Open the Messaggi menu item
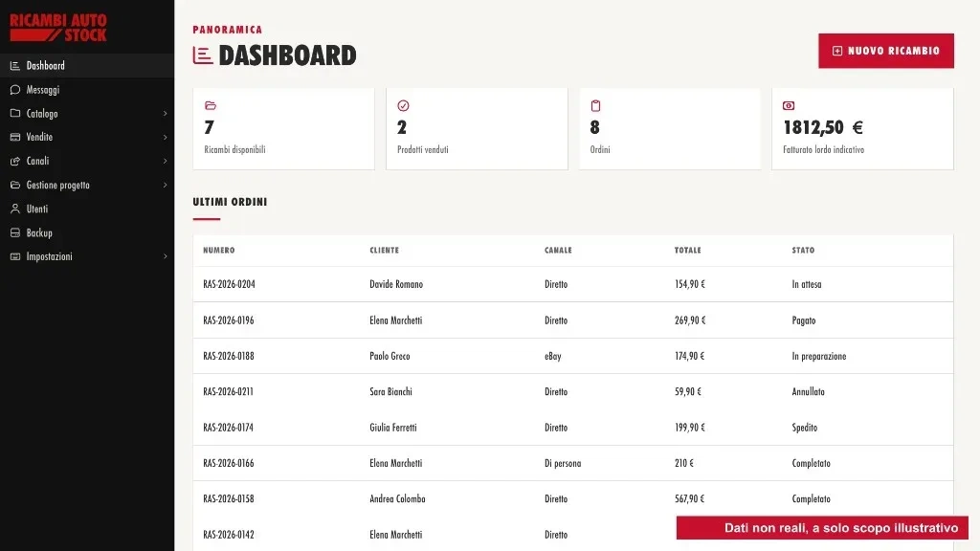The image size is (980, 551). coord(87,89)
